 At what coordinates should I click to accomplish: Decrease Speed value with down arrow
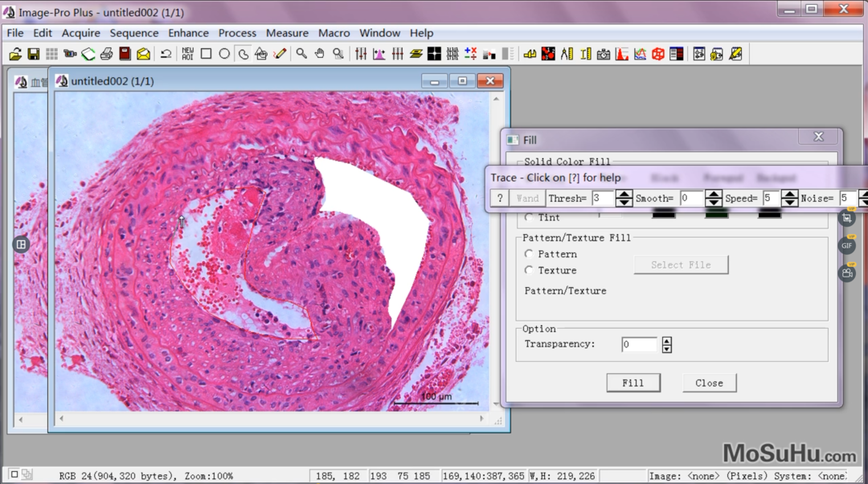[789, 202]
